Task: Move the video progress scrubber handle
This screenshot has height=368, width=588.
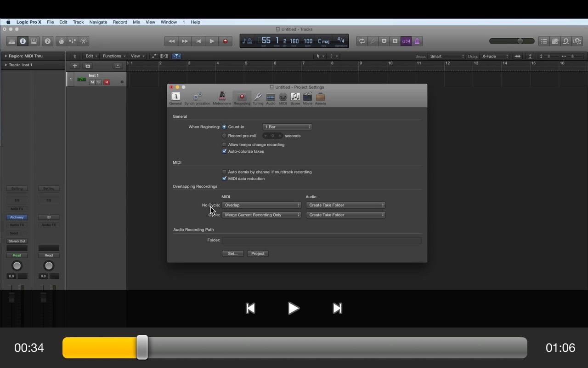Action: click(142, 347)
